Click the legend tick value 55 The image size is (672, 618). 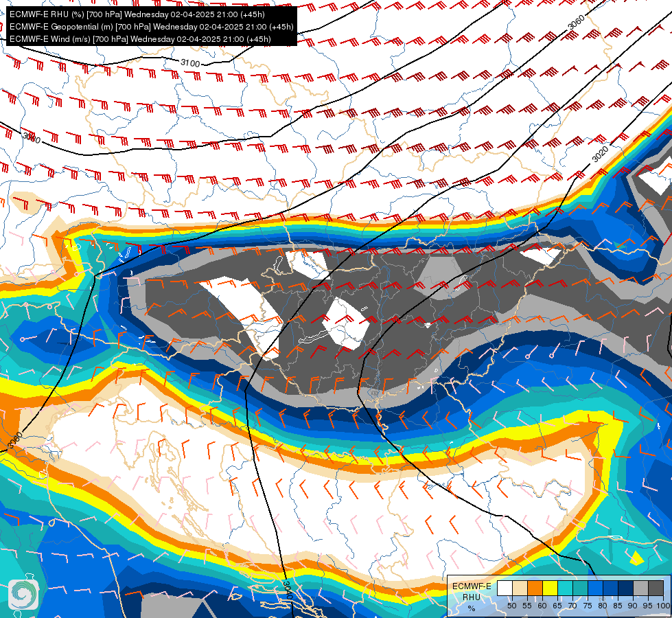(x=527, y=606)
